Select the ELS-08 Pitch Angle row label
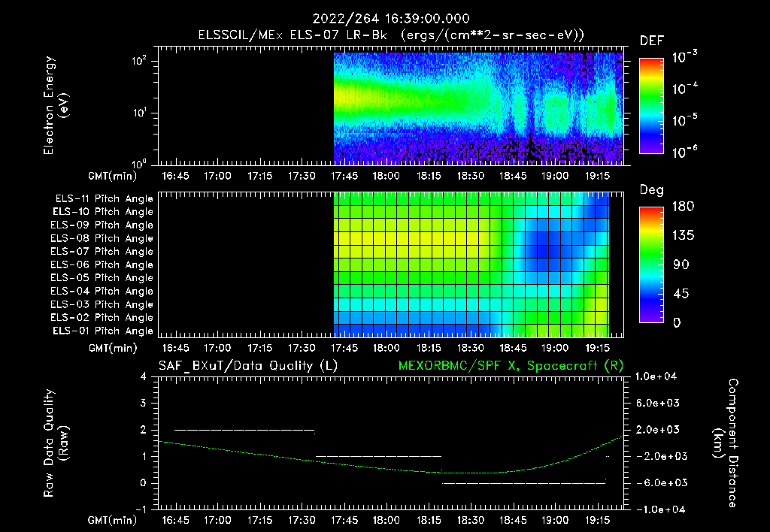770x532 pixels. (x=102, y=238)
